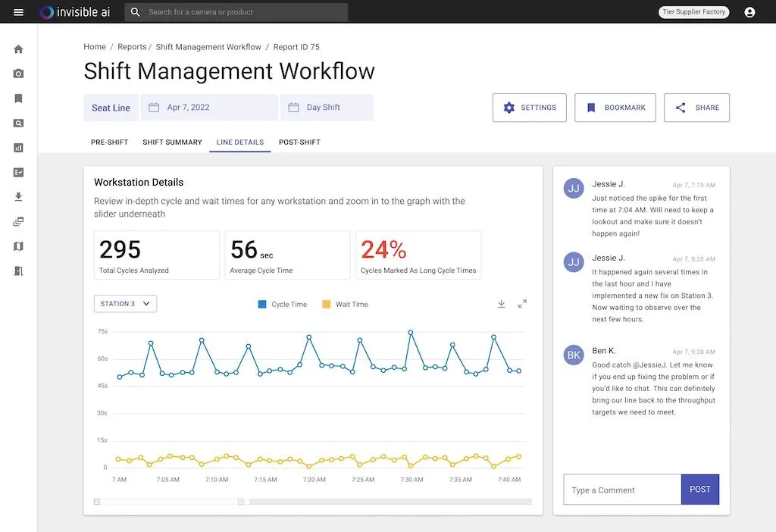Download the workstation graph data

501,304
